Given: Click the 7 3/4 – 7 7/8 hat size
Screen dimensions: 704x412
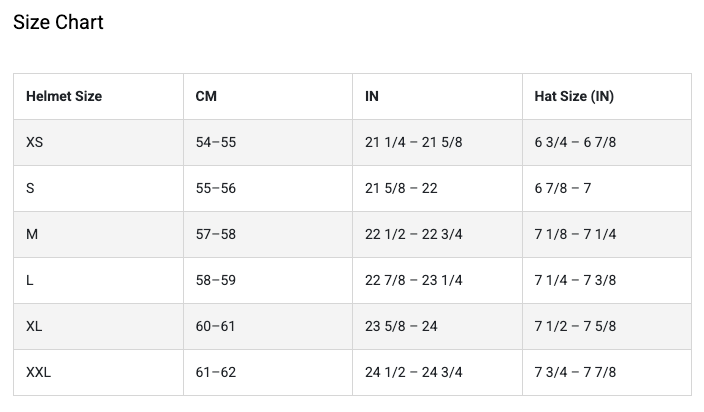Looking at the screenshot, I should (x=575, y=372).
